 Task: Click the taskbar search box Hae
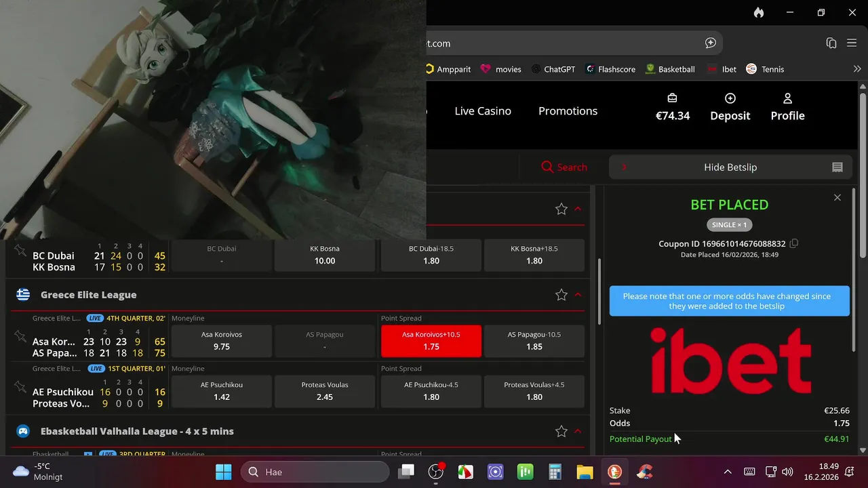pyautogui.click(x=315, y=472)
